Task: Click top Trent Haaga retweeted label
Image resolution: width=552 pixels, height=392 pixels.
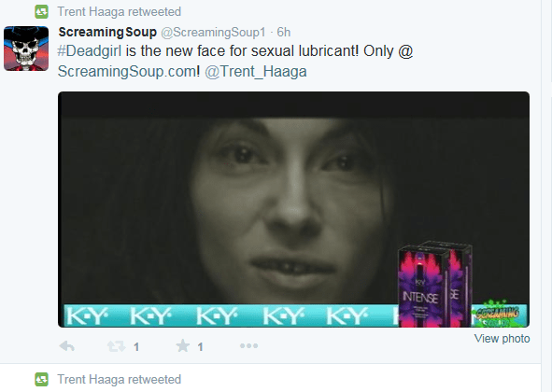Action: point(120,11)
